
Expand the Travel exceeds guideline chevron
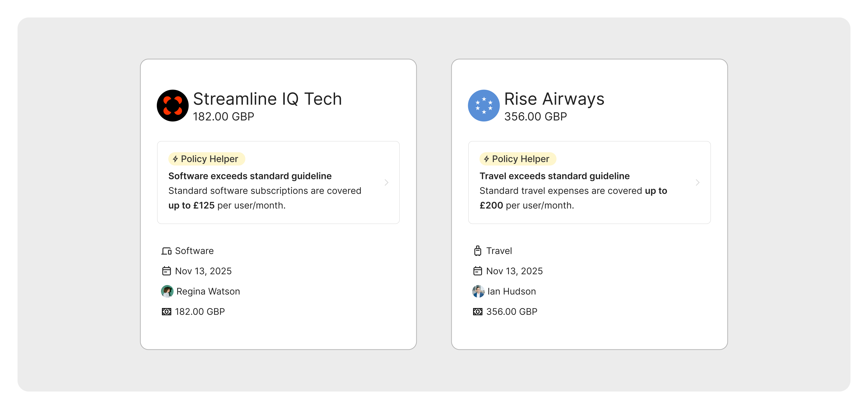697,182
